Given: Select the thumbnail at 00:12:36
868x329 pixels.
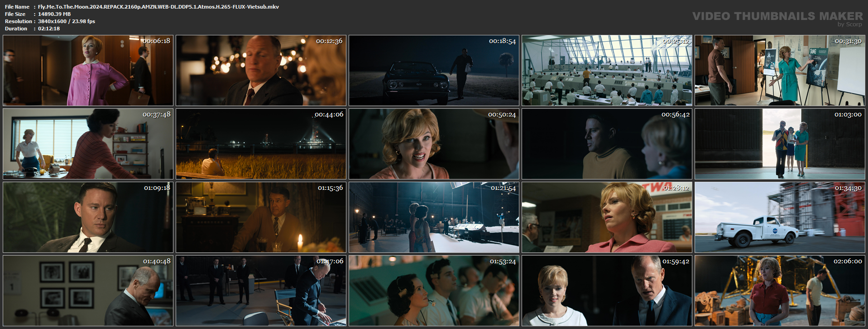Looking at the screenshot, I should tap(261, 71).
